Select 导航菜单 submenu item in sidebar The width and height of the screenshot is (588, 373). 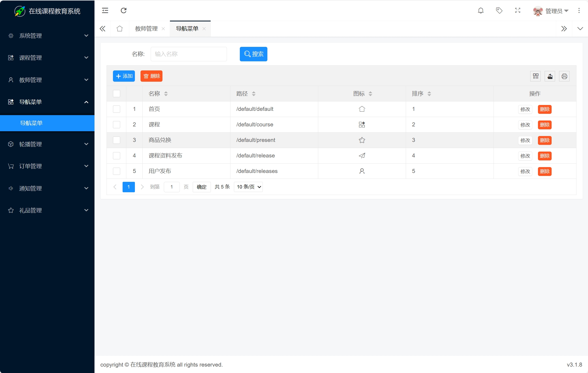(31, 123)
